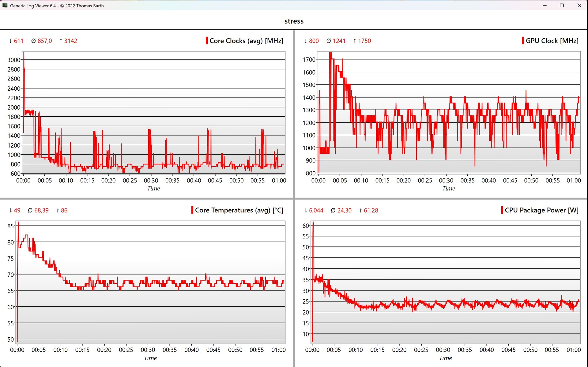Click Core Clocks average value 857,0
This screenshot has height=367, width=588.
[x=45, y=41]
